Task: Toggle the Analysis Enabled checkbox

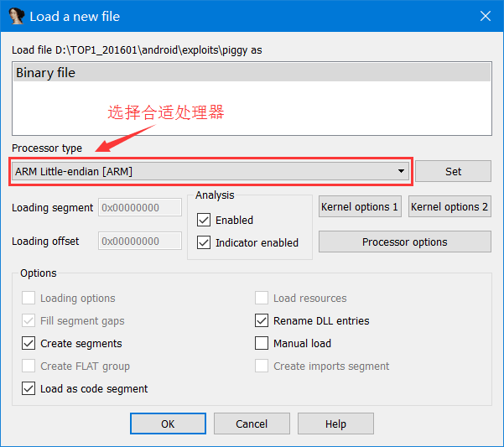Action: pos(204,220)
